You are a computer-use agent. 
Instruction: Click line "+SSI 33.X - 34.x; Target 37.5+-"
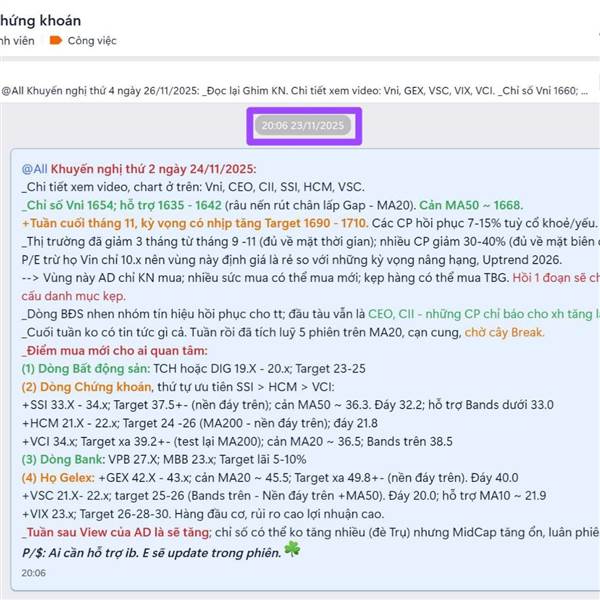pyautogui.click(x=288, y=405)
